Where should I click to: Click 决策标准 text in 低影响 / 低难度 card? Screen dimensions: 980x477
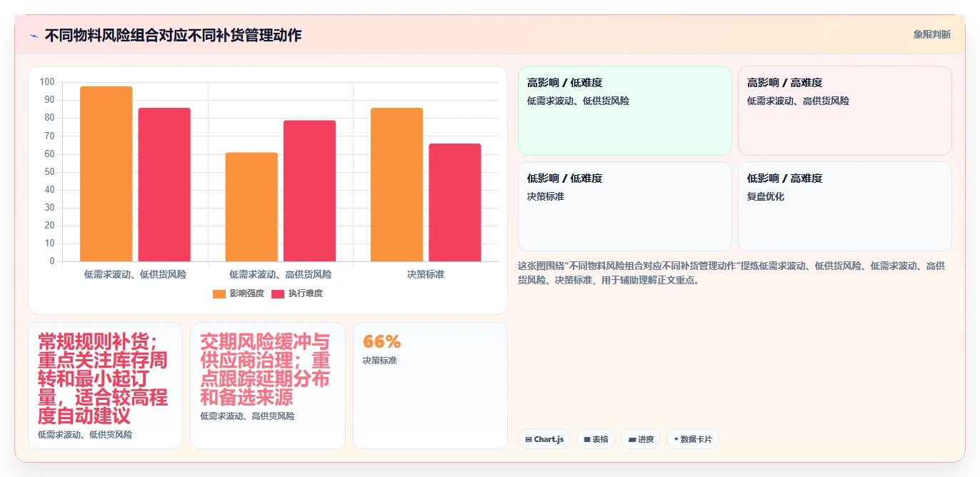pos(546,196)
